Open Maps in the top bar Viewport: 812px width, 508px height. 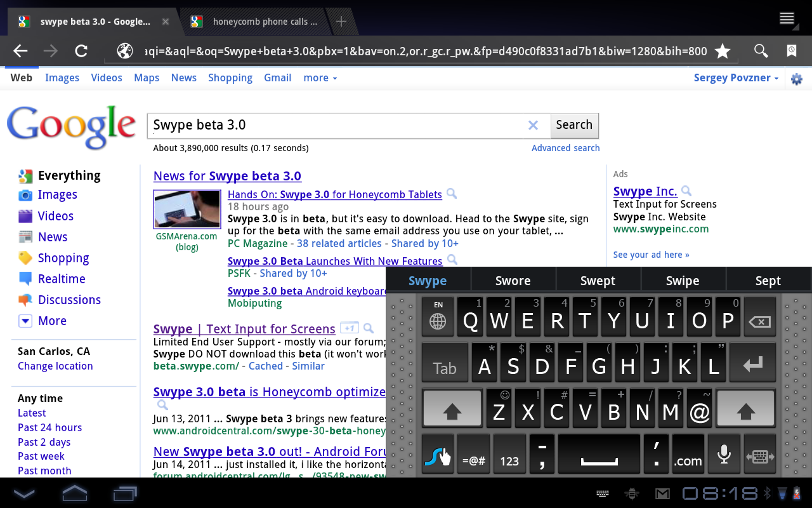[x=147, y=77]
